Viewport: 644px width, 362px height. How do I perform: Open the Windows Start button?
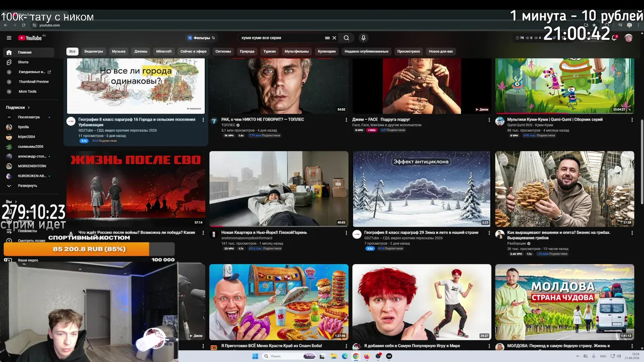click(x=255, y=356)
